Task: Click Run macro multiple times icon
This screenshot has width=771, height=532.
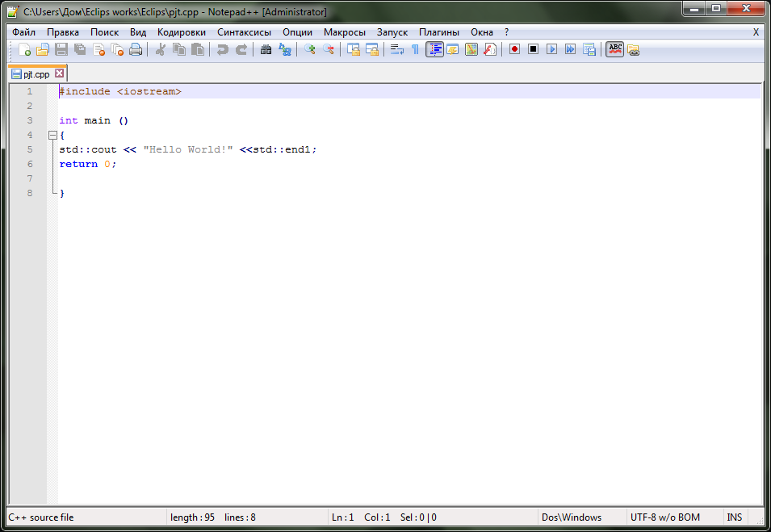Action: 570,50
